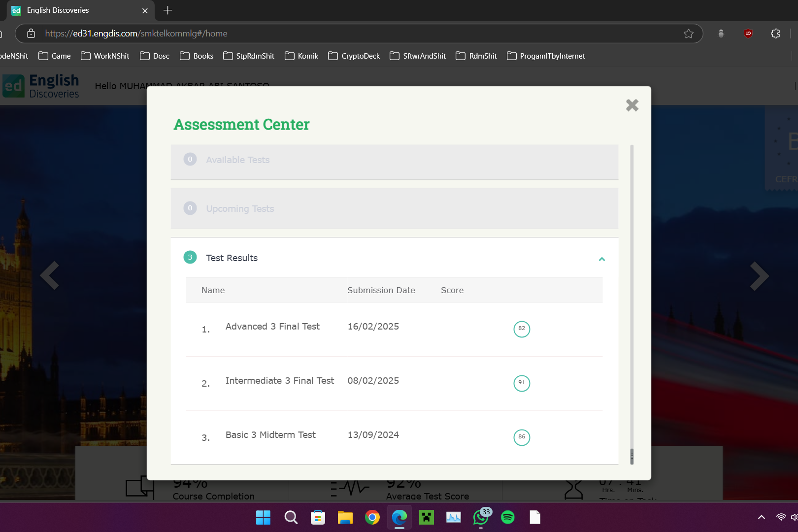
Task: Open the SftwrAndShit bookmarks folder
Action: pos(418,56)
